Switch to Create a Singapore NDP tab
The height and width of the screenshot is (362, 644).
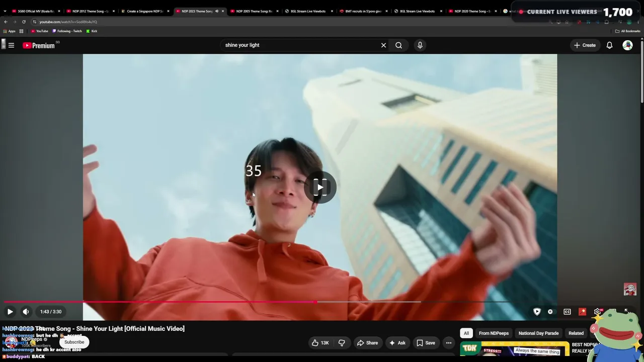coord(145,11)
